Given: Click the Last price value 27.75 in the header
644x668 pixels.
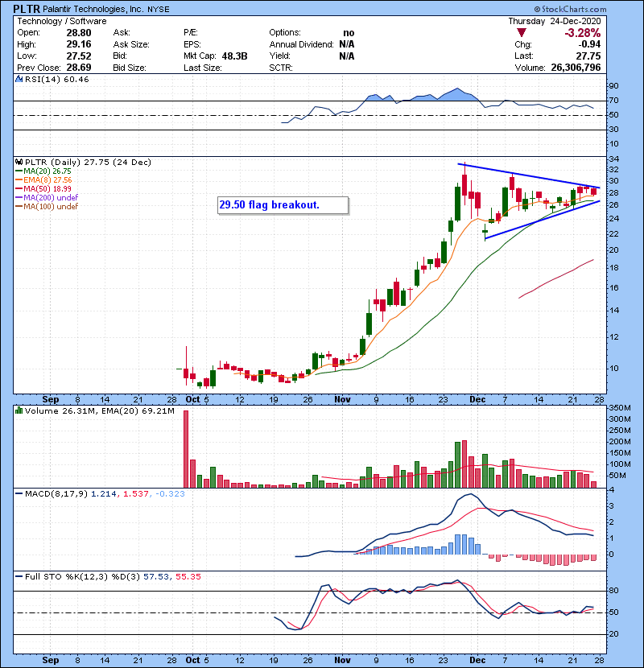Looking at the screenshot, I should point(588,56).
